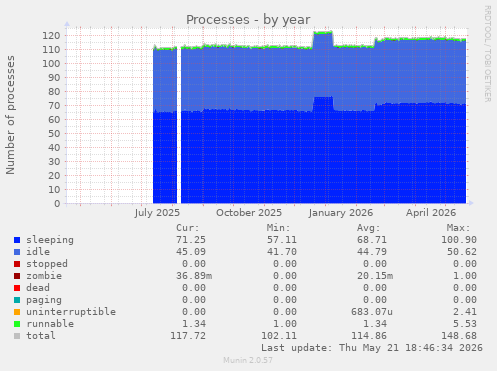Click the 'runnable' legend label

pos(50,324)
